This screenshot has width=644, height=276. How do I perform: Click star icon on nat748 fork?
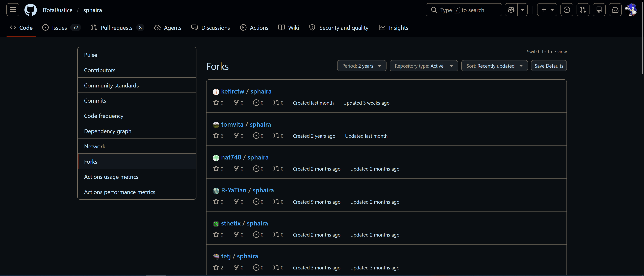[x=216, y=169]
